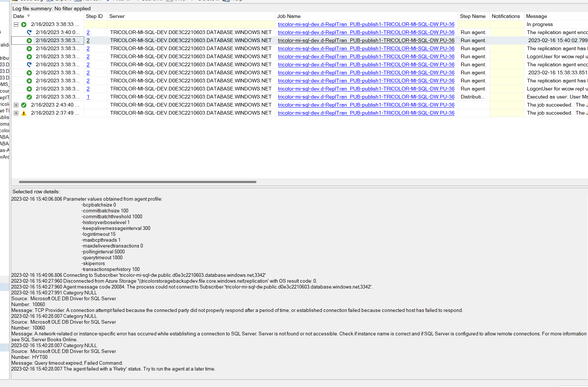
Task: Click the Step ID 2 link on the top row
Action: (x=88, y=32)
